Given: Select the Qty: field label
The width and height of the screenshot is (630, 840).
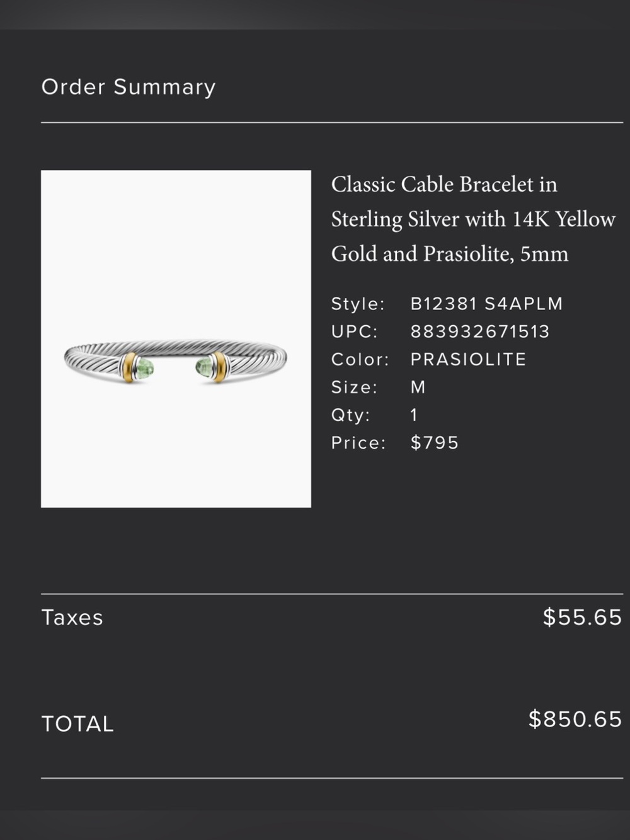Looking at the screenshot, I should click(x=351, y=415).
